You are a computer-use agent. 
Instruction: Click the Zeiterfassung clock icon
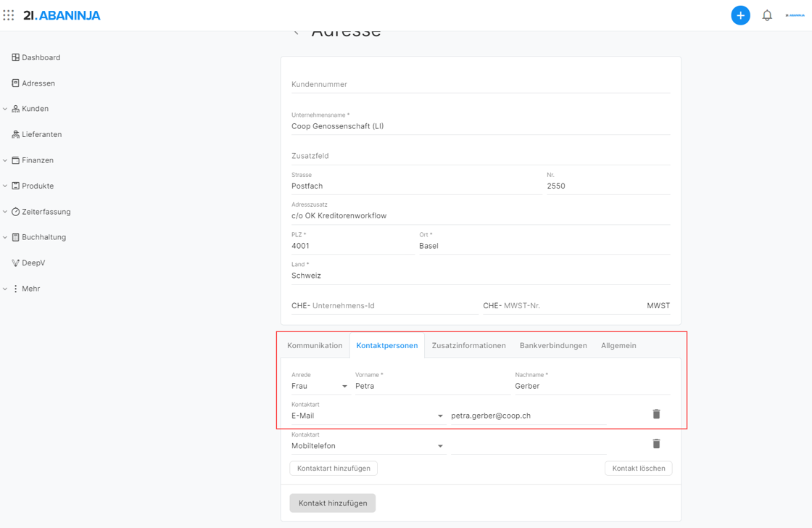click(x=15, y=211)
